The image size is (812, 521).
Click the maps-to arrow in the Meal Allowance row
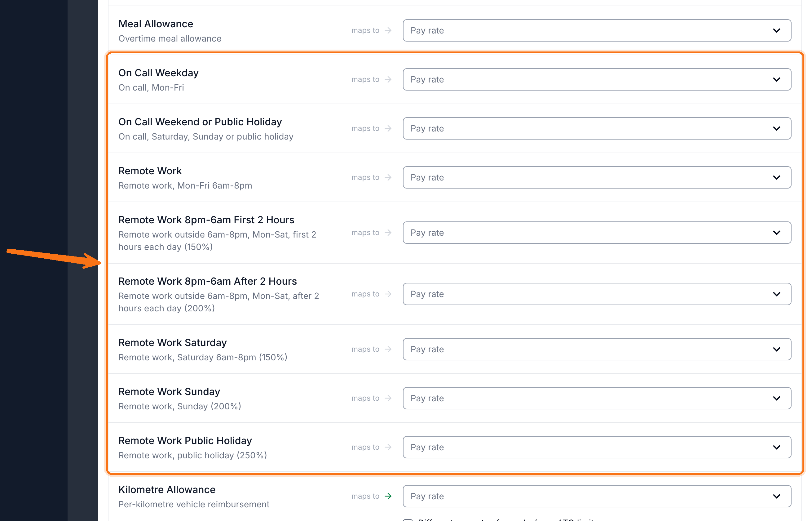[388, 30]
